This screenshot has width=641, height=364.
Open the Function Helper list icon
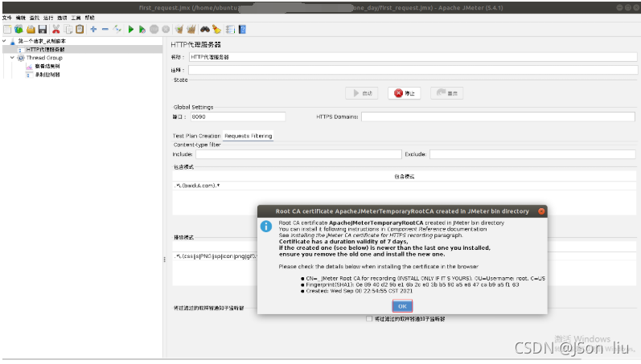coord(231,30)
